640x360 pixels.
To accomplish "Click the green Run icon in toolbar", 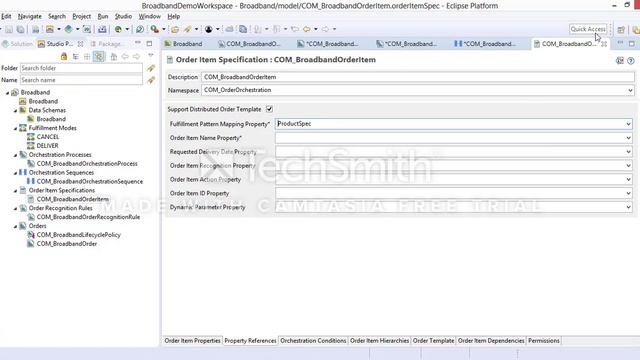I will 118,29.
